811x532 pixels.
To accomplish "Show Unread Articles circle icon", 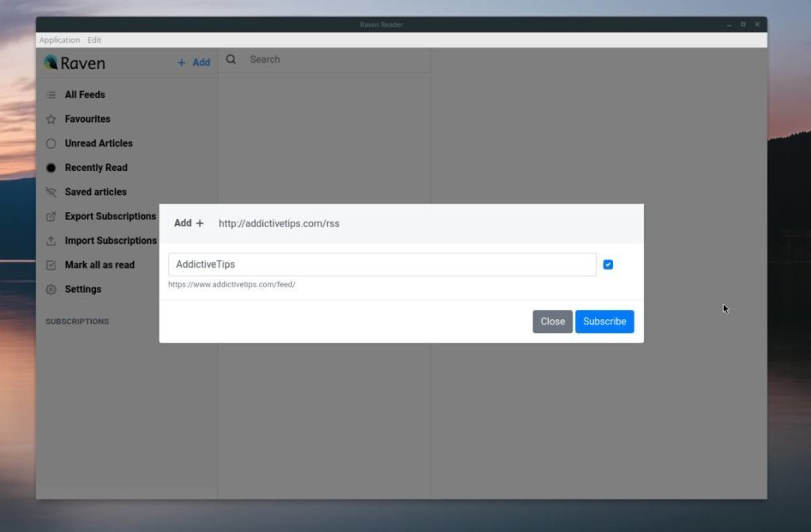I will coord(51,143).
